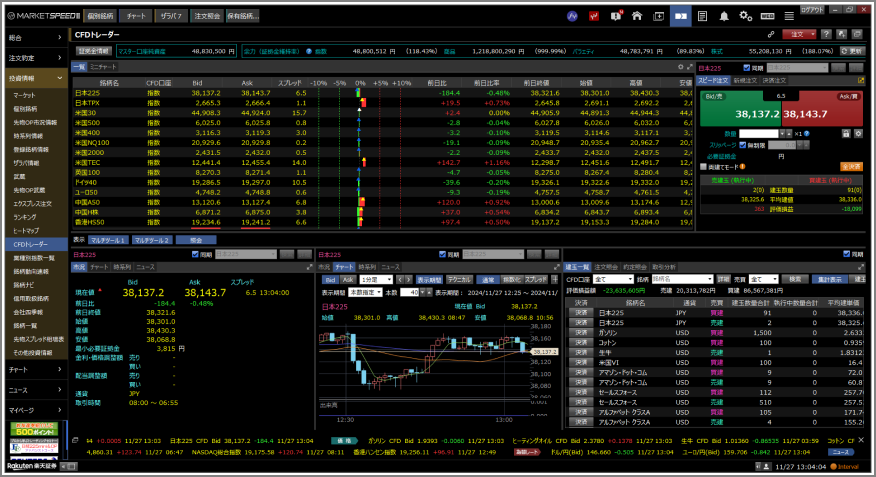Click the add-window icon in top toolbar
876x477 pixels.
click(x=659, y=16)
